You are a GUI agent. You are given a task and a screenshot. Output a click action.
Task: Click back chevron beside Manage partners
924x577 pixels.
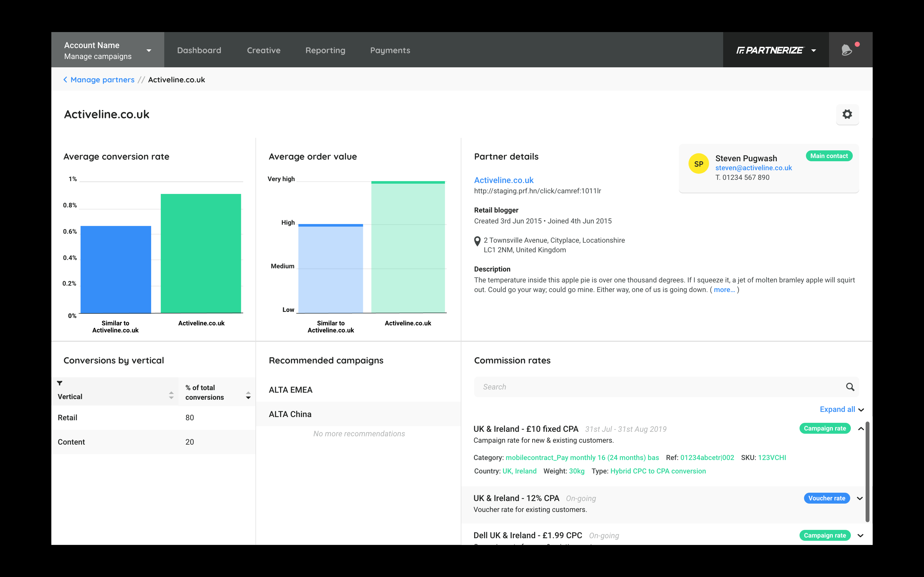point(65,80)
